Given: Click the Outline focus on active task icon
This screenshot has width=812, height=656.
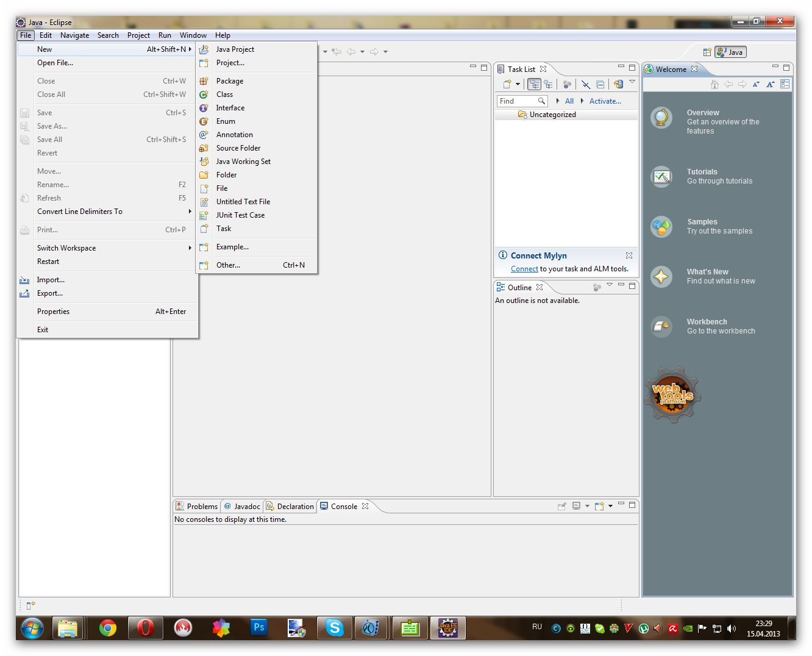Looking at the screenshot, I should click(597, 287).
